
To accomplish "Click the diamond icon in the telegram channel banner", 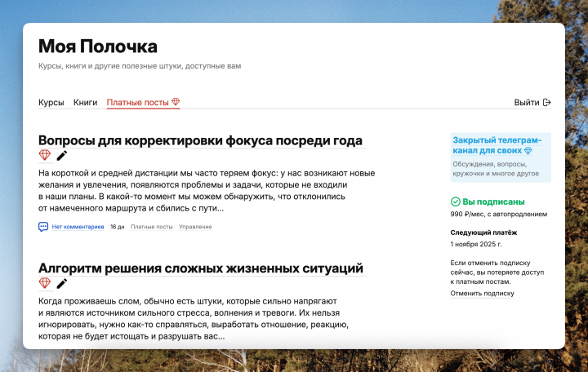I will click(528, 151).
